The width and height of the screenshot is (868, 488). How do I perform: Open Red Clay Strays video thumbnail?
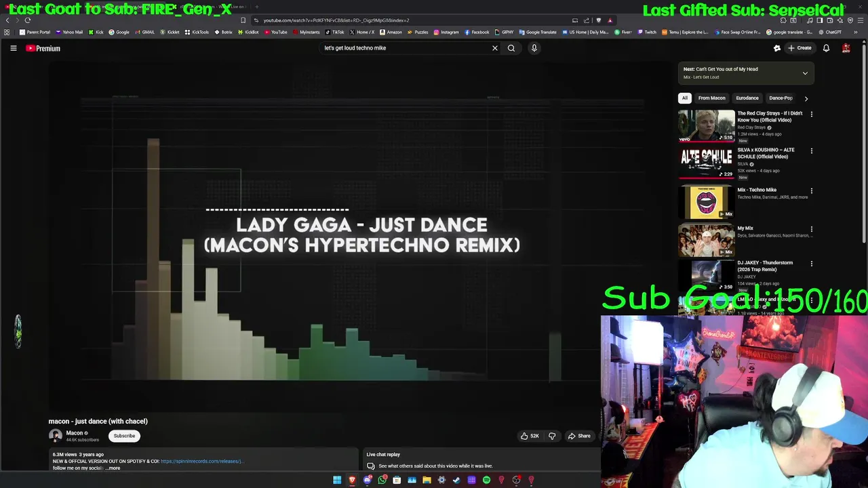(706, 126)
